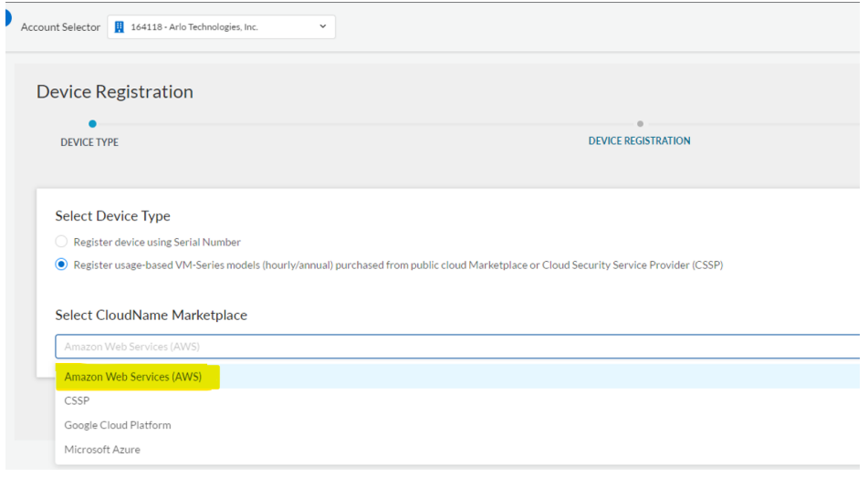The width and height of the screenshot is (868, 477).
Task: Click the progress line between the steps
Action: coord(365,124)
